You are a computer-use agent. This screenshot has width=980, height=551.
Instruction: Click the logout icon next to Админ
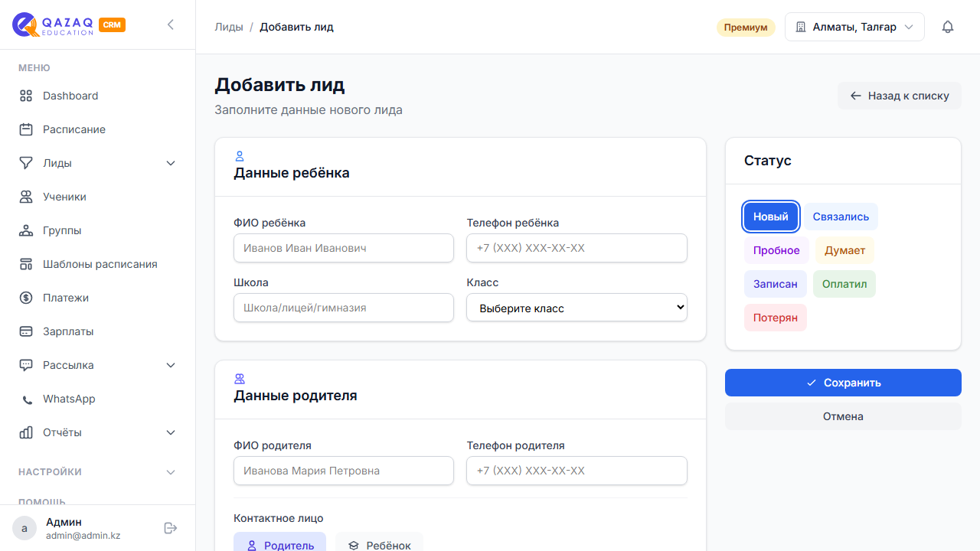click(171, 528)
